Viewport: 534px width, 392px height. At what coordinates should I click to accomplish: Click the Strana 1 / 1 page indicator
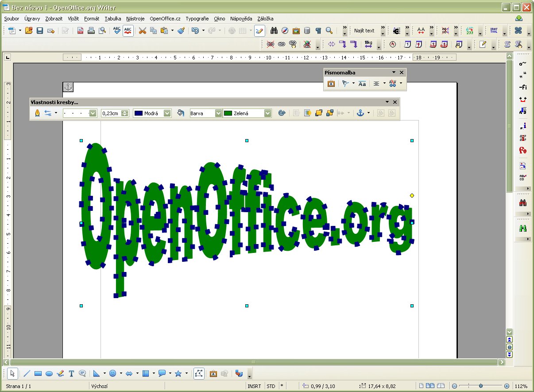tap(19, 386)
